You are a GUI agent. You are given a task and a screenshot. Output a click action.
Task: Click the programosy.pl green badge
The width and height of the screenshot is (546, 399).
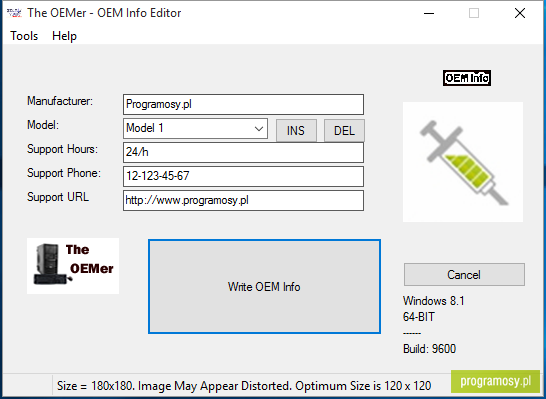(496, 381)
